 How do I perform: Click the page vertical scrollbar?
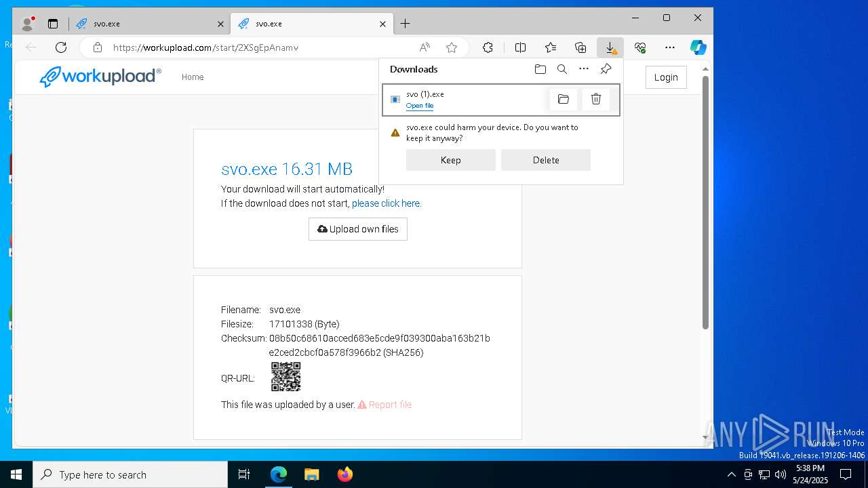pos(705,203)
